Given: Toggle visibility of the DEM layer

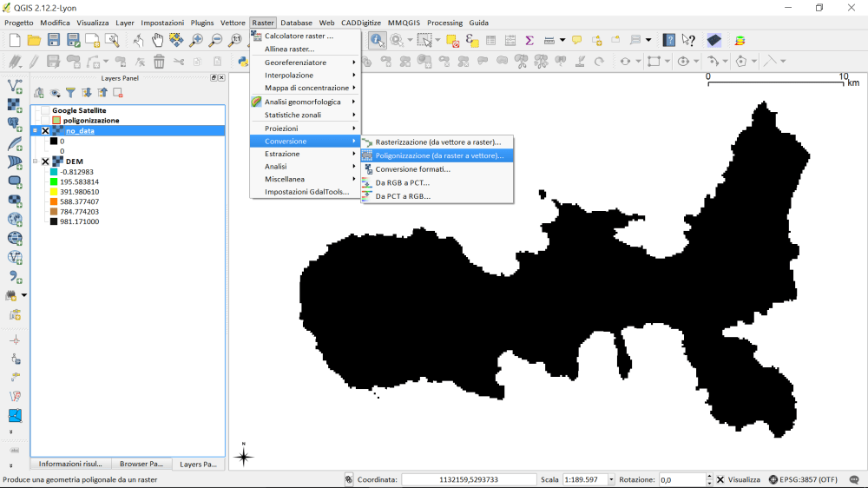Looking at the screenshot, I should (45, 162).
